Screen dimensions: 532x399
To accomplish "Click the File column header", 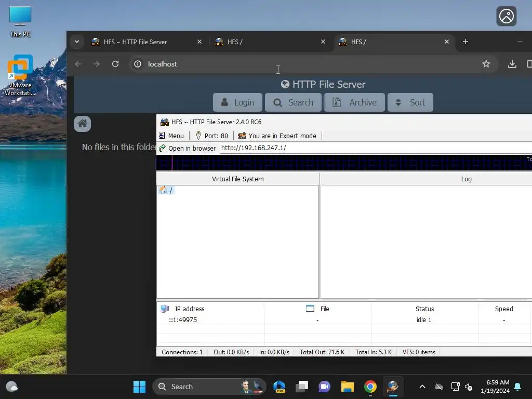I will (x=318, y=309).
